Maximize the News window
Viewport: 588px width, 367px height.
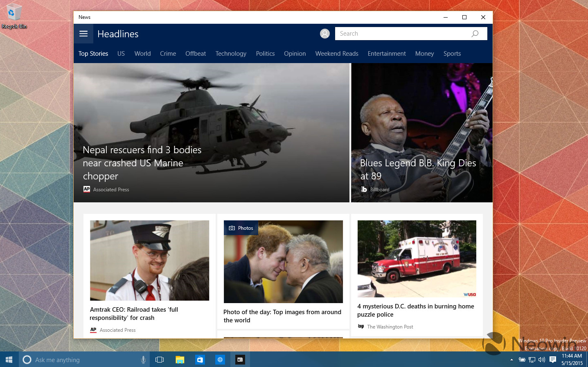click(464, 17)
